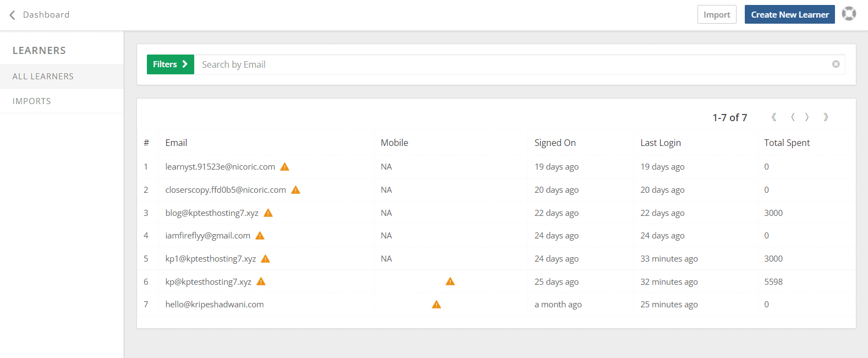Image resolution: width=868 pixels, height=358 pixels.
Task: Switch to the Imports section
Action: click(32, 101)
